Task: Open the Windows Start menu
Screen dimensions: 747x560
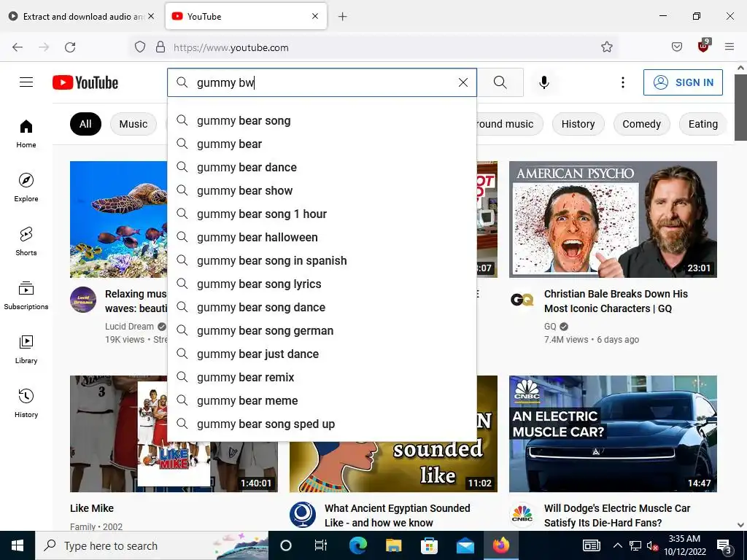Action: coord(18,545)
